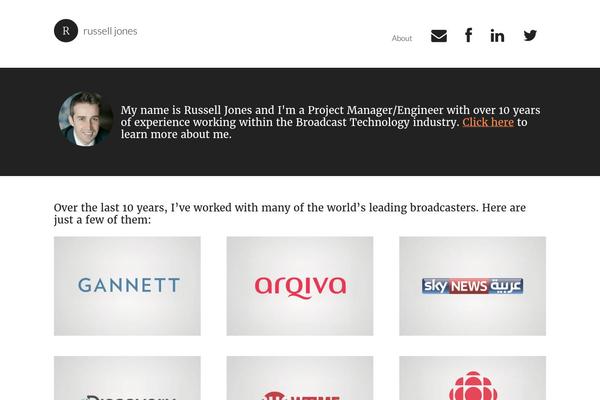
Task: Follow the "Click here" link
Action: coord(488,122)
